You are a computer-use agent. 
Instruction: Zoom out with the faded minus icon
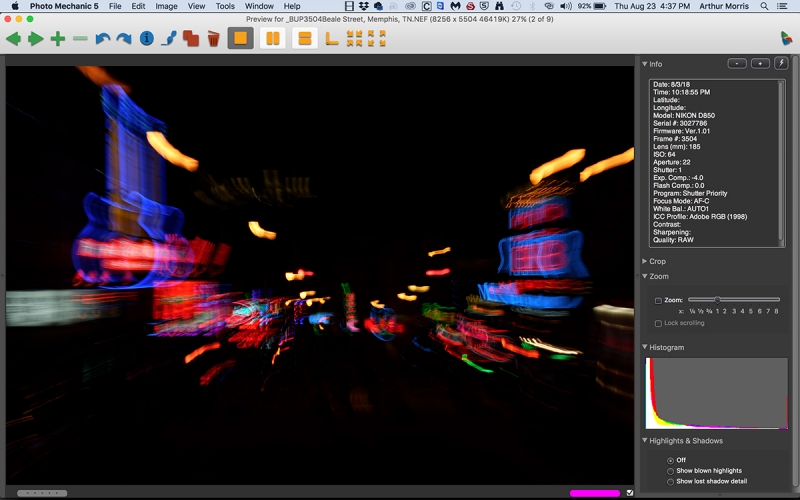point(80,38)
